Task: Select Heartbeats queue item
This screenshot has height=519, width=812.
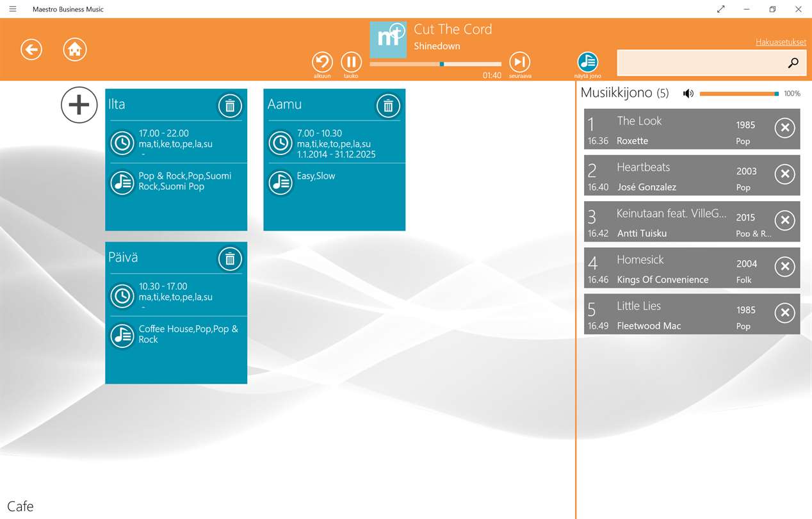Action: click(692, 175)
